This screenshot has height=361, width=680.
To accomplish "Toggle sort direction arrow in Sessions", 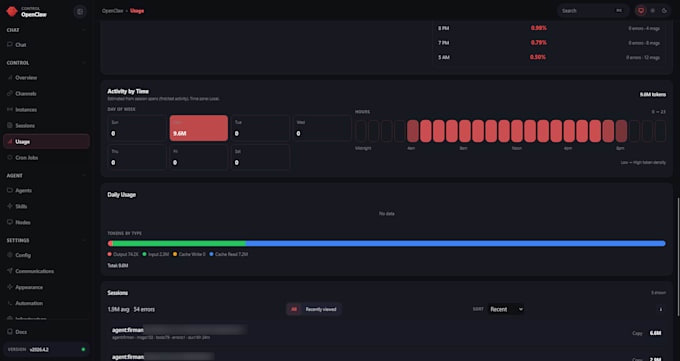I will 660,309.
